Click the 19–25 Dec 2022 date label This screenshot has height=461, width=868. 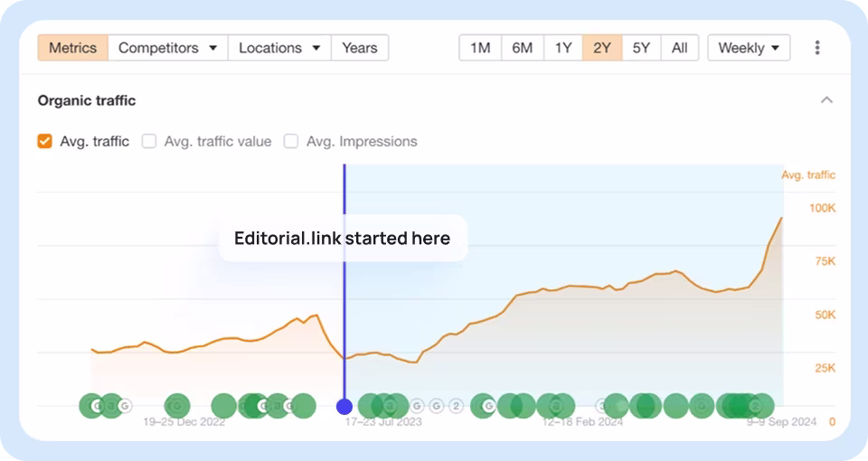pyautogui.click(x=184, y=422)
